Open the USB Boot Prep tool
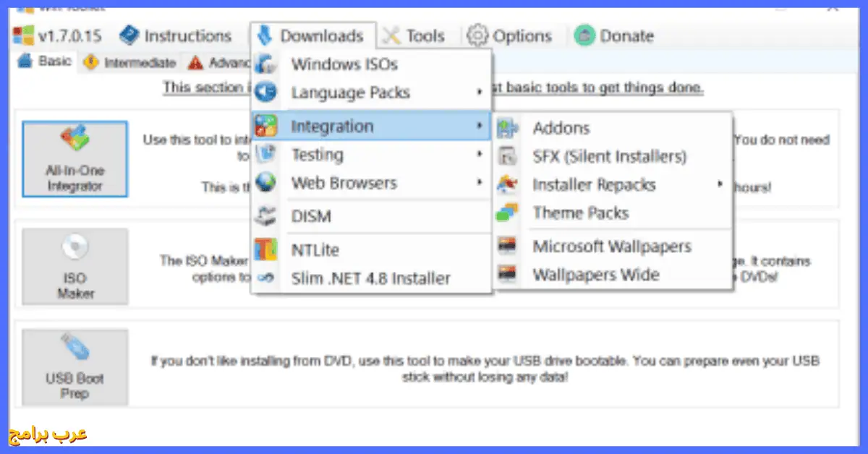This screenshot has width=868, height=454. click(75, 367)
